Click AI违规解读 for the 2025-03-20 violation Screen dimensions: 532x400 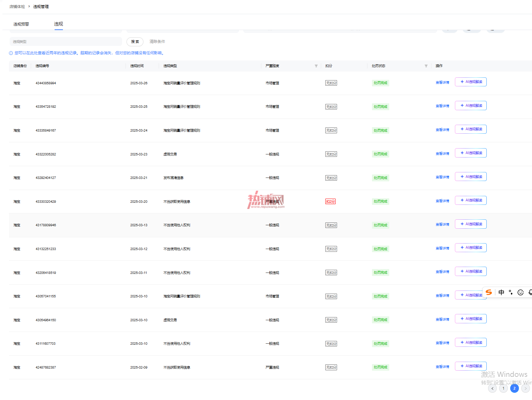[471, 200]
